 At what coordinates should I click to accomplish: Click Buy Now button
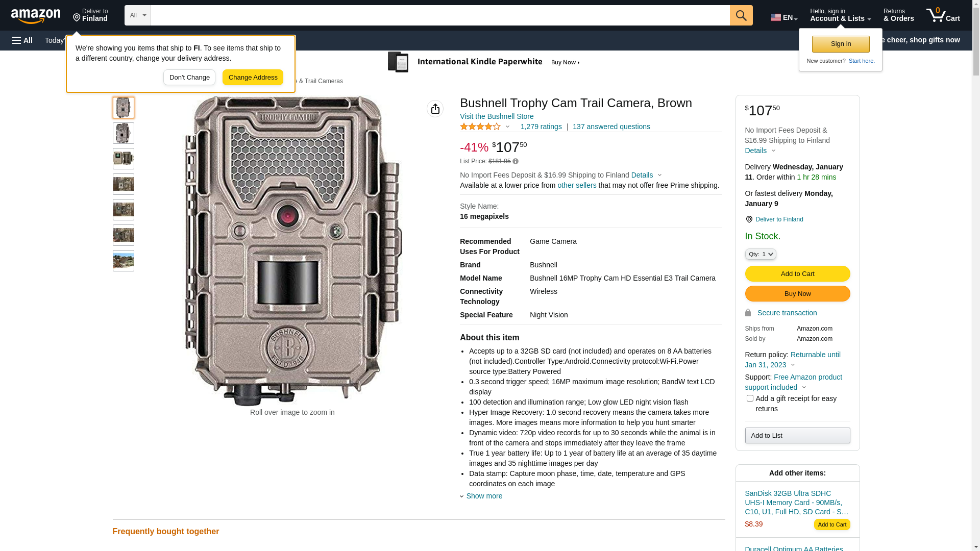coord(797,293)
